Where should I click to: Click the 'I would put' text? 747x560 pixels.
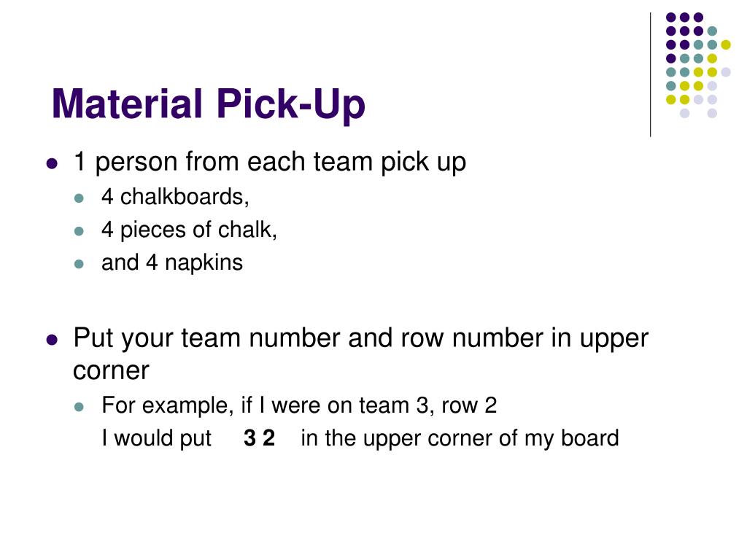click(x=156, y=438)
